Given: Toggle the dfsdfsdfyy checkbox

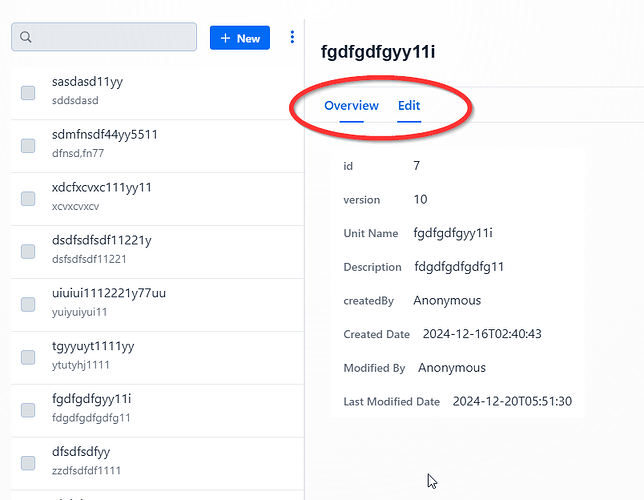Looking at the screenshot, I should 28,463.
